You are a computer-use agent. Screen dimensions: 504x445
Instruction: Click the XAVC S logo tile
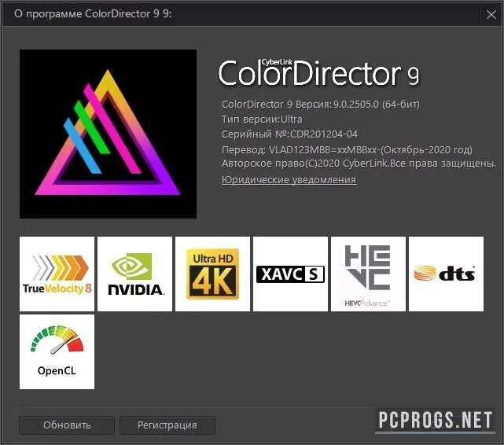[x=290, y=274]
